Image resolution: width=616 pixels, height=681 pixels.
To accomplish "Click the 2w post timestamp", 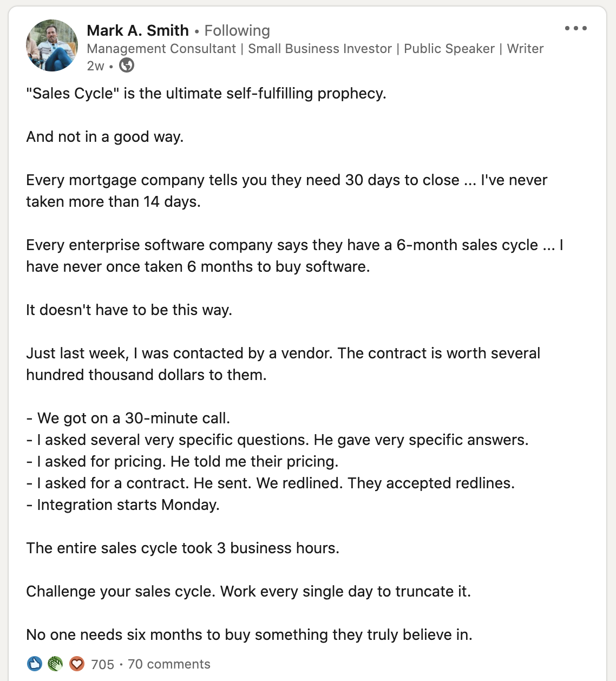I will (95, 66).
